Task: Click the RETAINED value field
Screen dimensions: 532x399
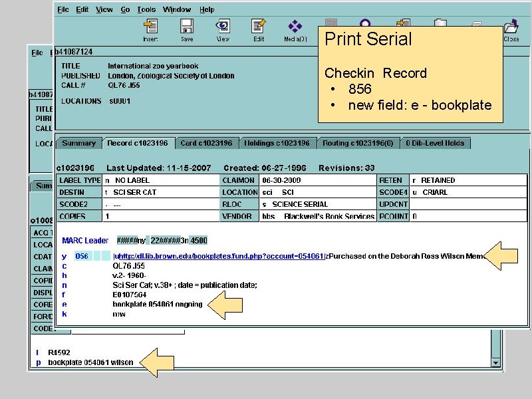Action: (x=469, y=180)
